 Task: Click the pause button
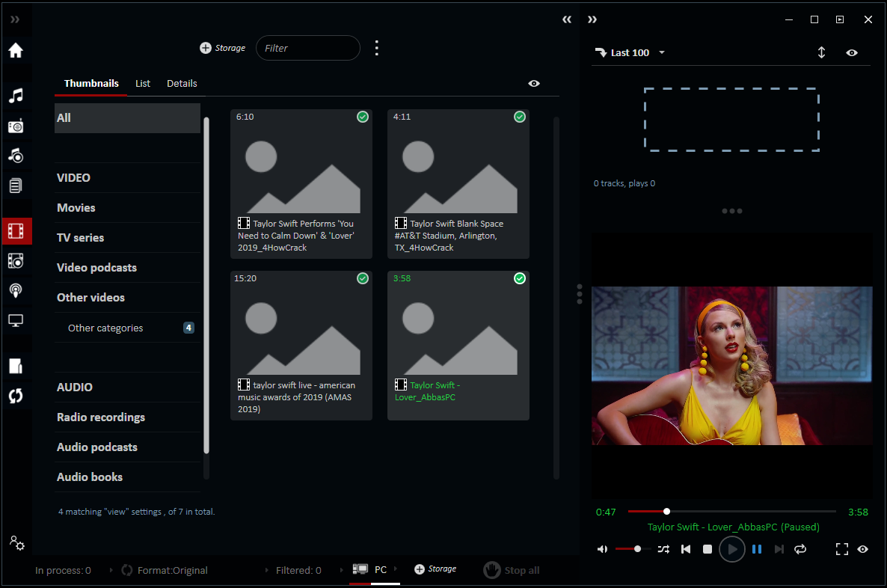point(757,549)
